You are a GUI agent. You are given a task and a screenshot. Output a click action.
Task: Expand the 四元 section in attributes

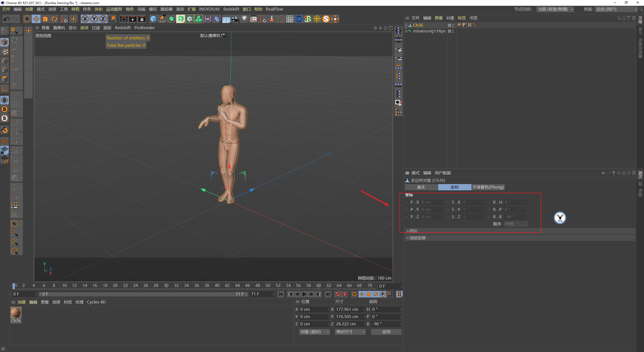[413, 231]
